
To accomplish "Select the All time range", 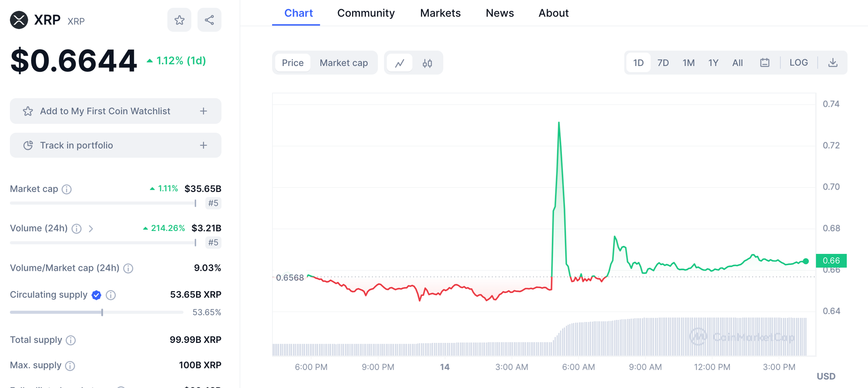I will [x=737, y=63].
